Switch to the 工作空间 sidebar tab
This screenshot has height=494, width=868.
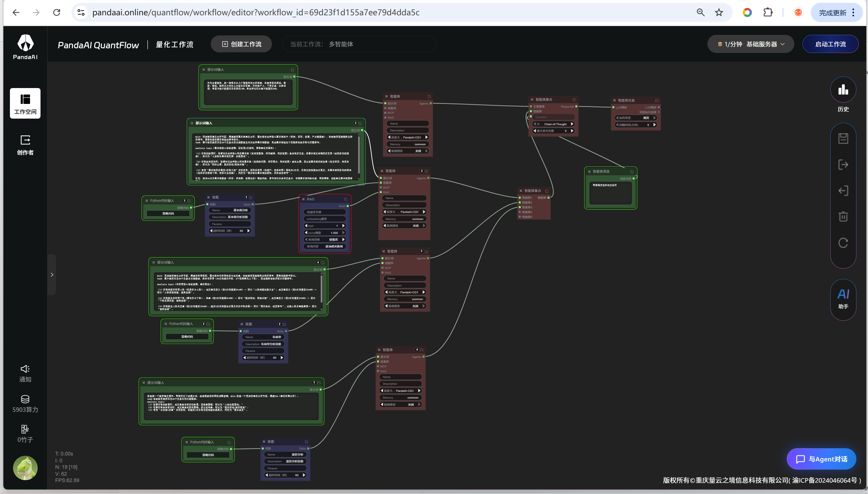click(x=25, y=104)
